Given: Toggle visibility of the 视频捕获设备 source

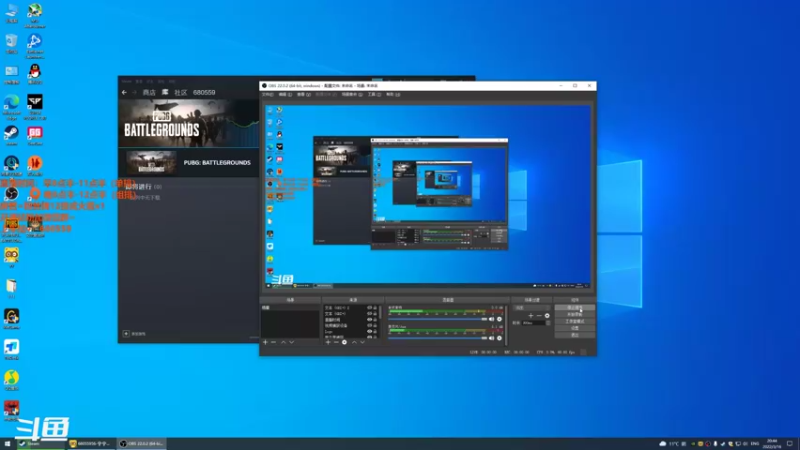Looking at the screenshot, I should [x=369, y=326].
